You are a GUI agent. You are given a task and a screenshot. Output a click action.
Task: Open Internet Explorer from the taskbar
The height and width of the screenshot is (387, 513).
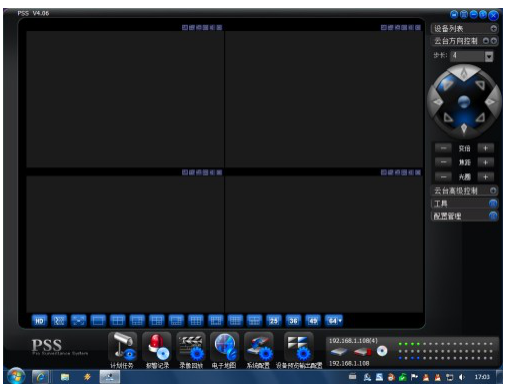tap(40, 377)
